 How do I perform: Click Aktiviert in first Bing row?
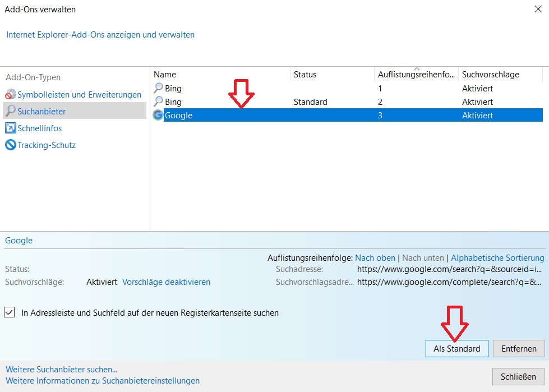click(478, 88)
